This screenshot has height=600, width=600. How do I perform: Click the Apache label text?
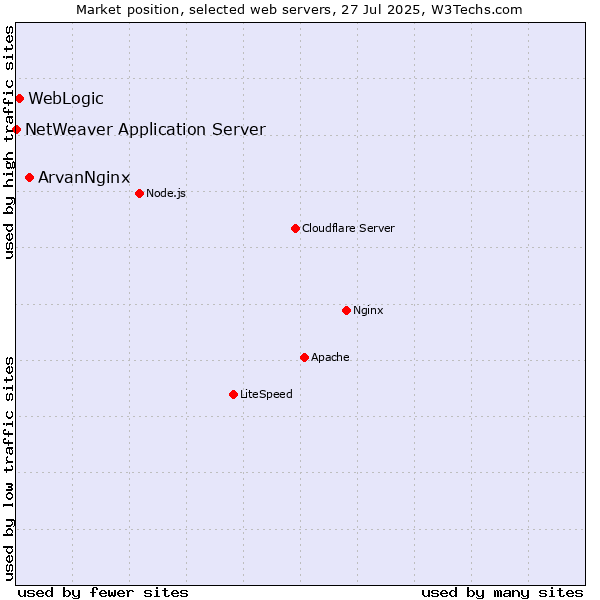330,357
